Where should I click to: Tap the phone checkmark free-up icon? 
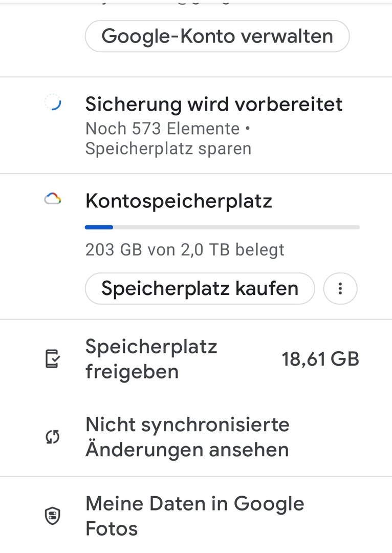pos(53,359)
